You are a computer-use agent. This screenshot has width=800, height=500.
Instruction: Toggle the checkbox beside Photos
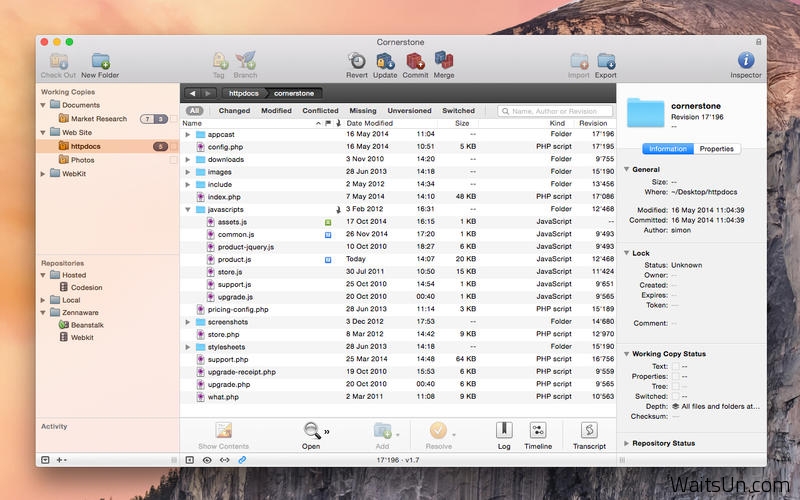click(173, 160)
